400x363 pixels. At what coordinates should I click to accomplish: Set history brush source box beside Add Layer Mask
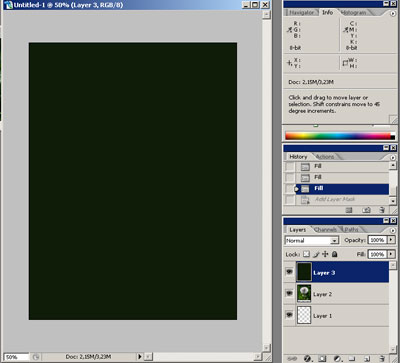tap(290, 200)
